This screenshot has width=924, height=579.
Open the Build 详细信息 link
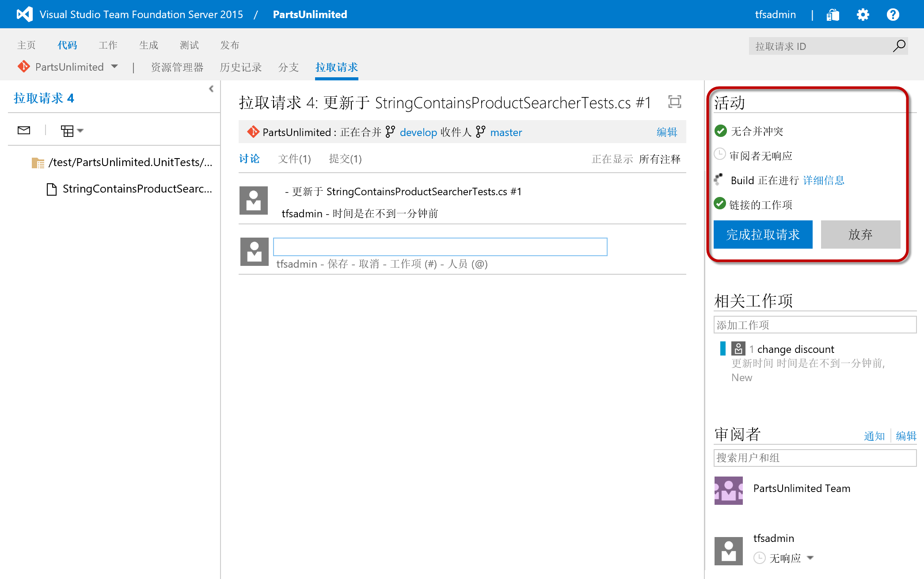(x=824, y=180)
